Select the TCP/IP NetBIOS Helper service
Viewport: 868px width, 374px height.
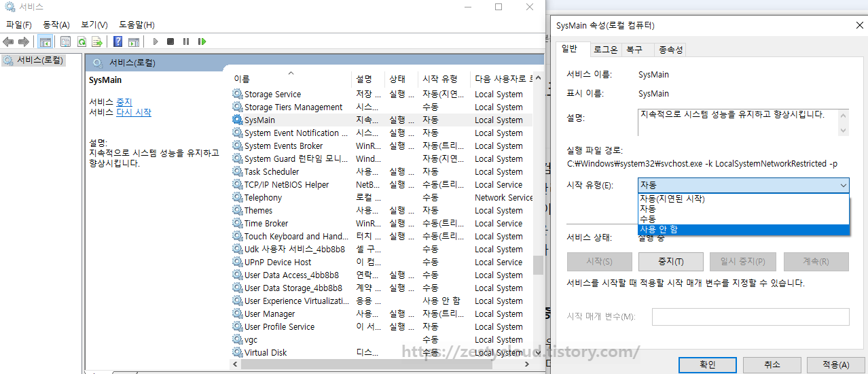point(382,184)
